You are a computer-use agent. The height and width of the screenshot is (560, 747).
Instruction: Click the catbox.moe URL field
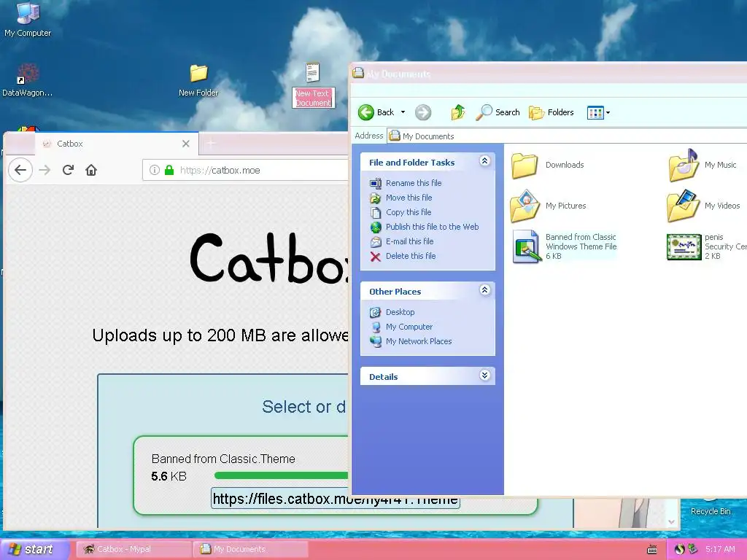pos(245,170)
